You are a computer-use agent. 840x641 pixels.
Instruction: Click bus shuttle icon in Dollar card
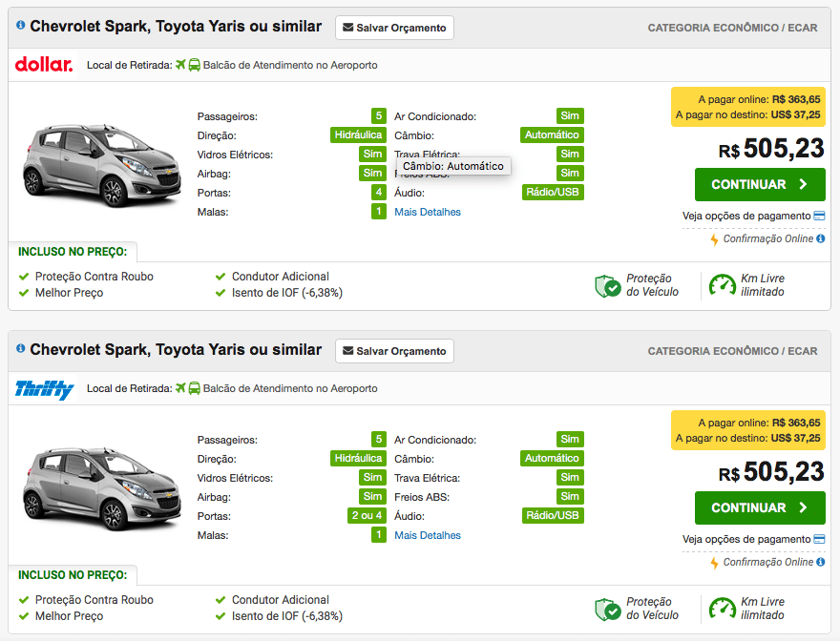[195, 65]
